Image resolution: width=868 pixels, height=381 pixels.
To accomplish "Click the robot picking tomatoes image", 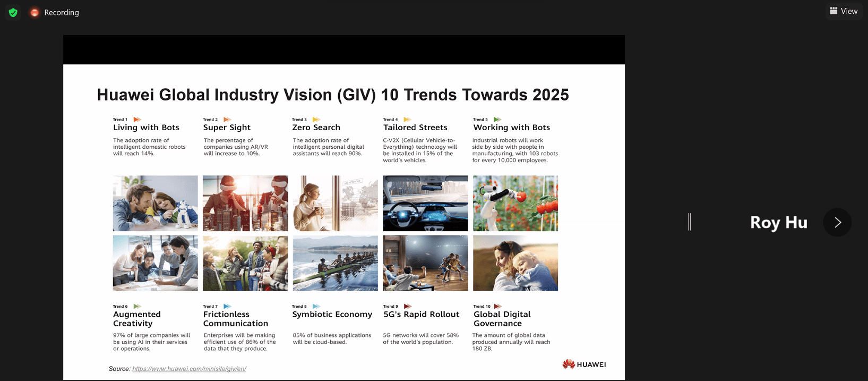I will [x=515, y=204].
